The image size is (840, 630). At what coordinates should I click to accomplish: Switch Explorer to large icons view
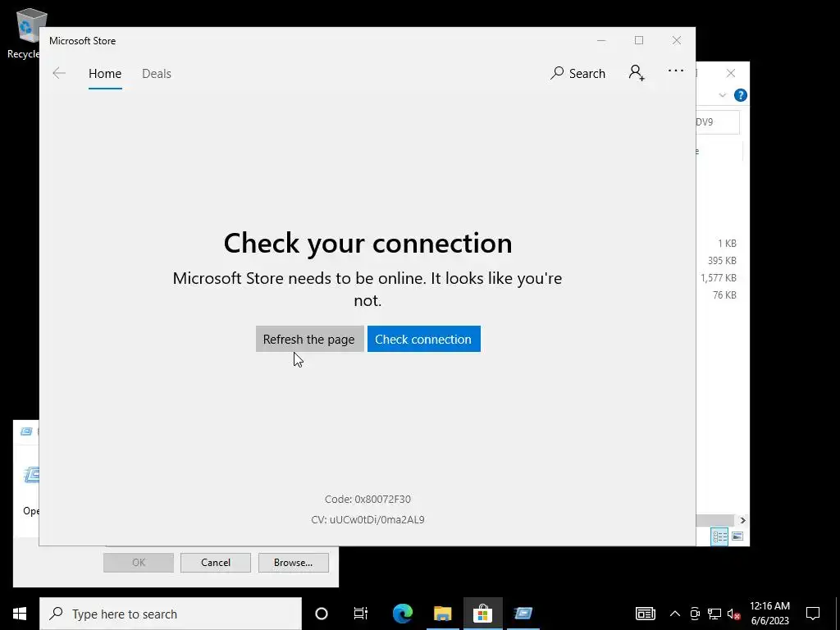(737, 536)
